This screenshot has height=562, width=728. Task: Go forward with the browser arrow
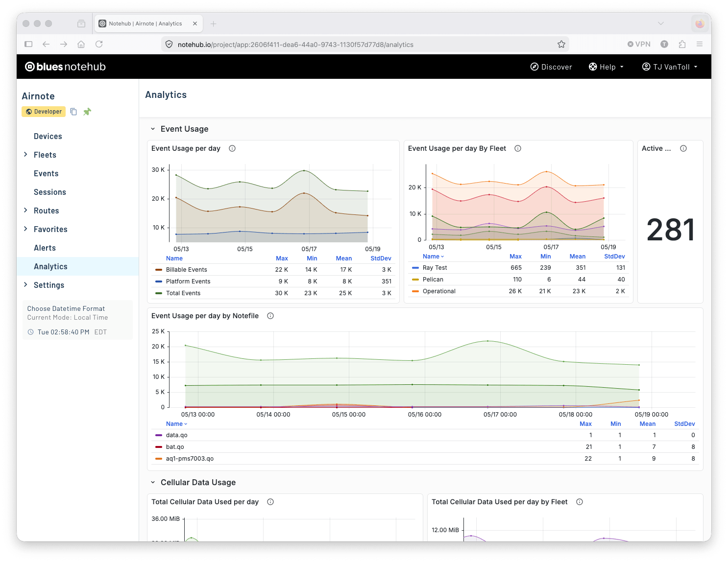click(64, 44)
